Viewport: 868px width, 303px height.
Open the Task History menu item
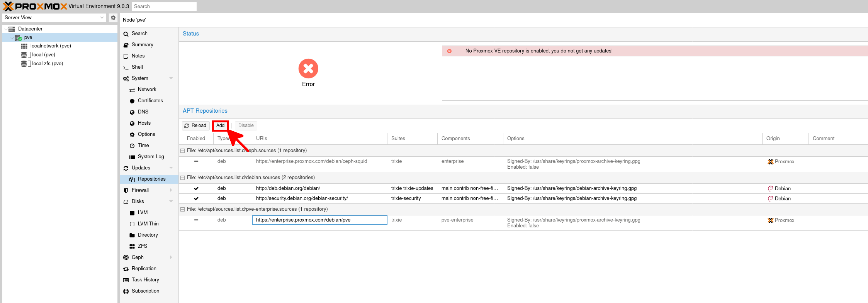[149, 280]
